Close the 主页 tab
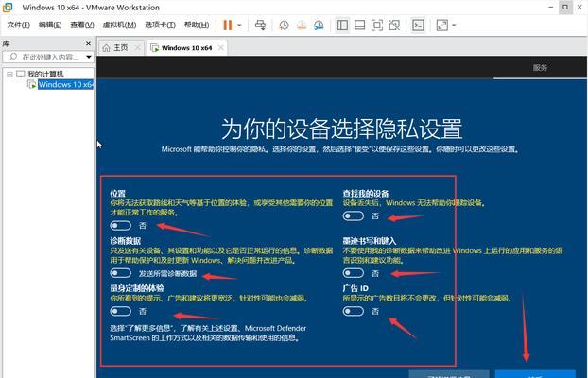The height and width of the screenshot is (378, 588). tap(138, 47)
